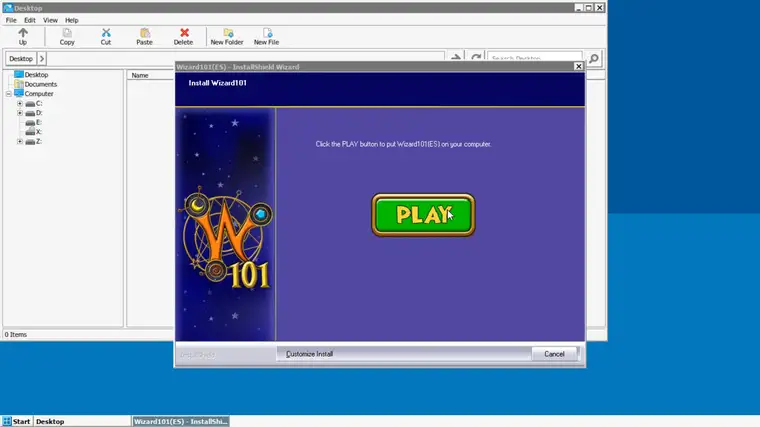Collapse the Computer tree node
Image resolution: width=760 pixels, height=427 pixels.
9,94
